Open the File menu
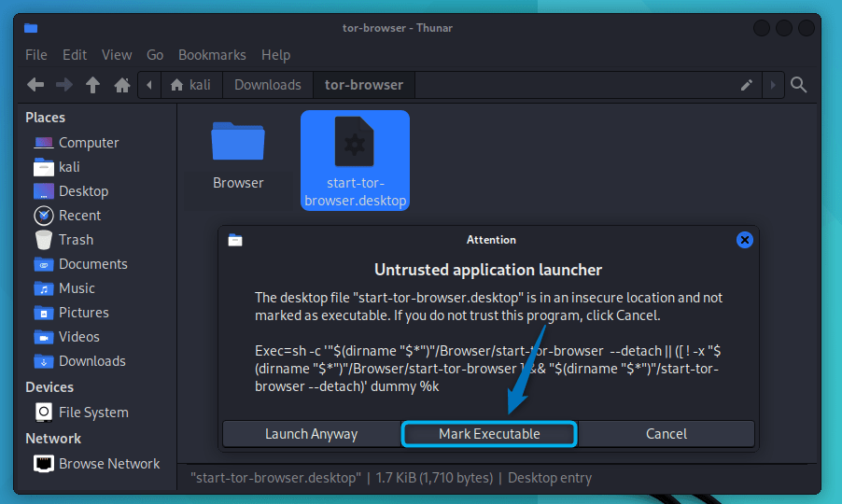842x504 pixels. 36,55
